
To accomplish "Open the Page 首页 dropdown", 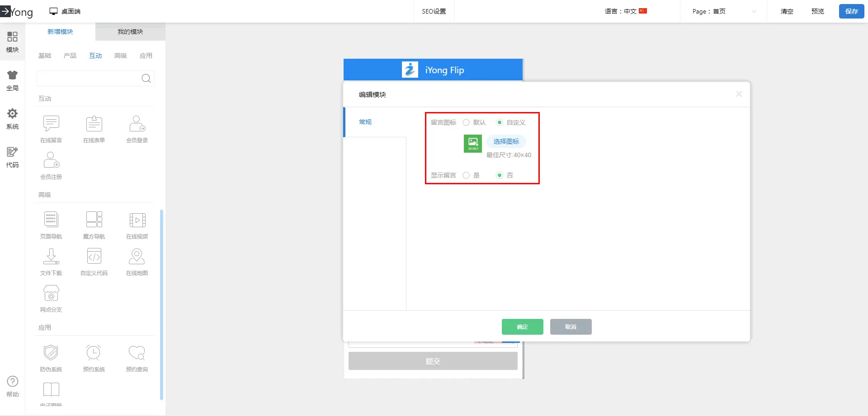I will click(724, 11).
